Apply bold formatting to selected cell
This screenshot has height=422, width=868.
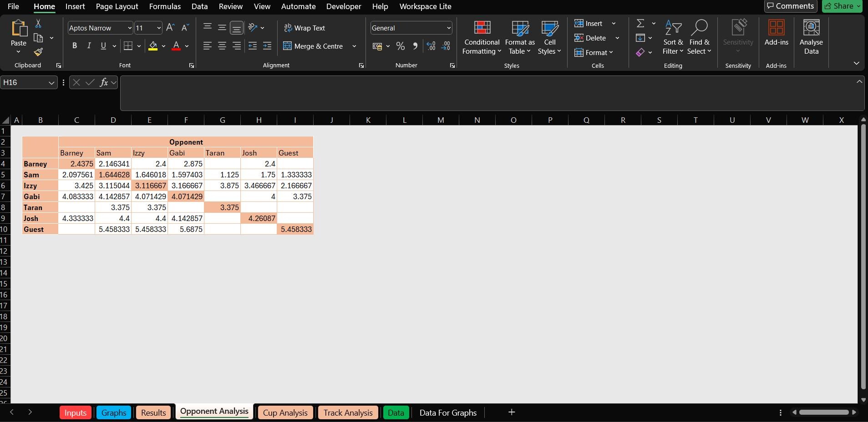click(74, 45)
